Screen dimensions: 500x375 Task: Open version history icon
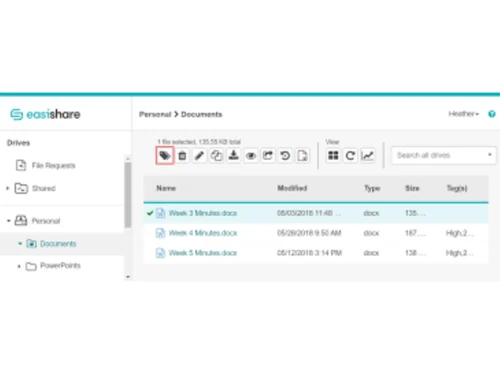[285, 156]
